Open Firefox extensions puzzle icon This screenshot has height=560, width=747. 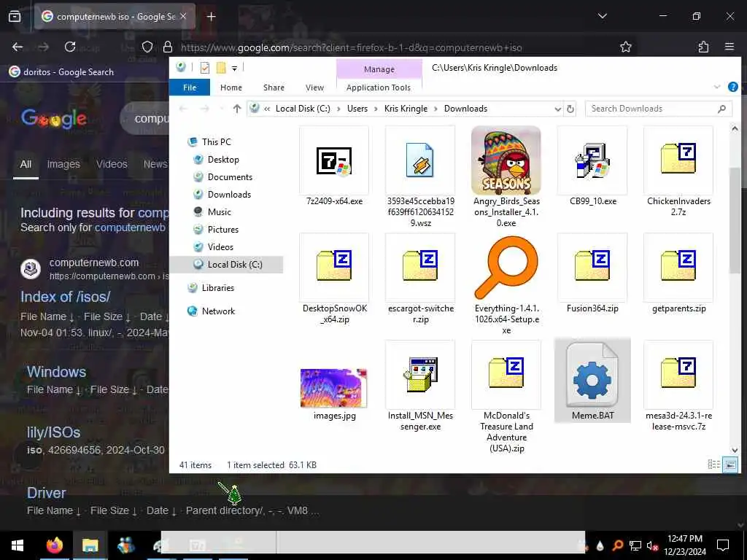(x=703, y=47)
